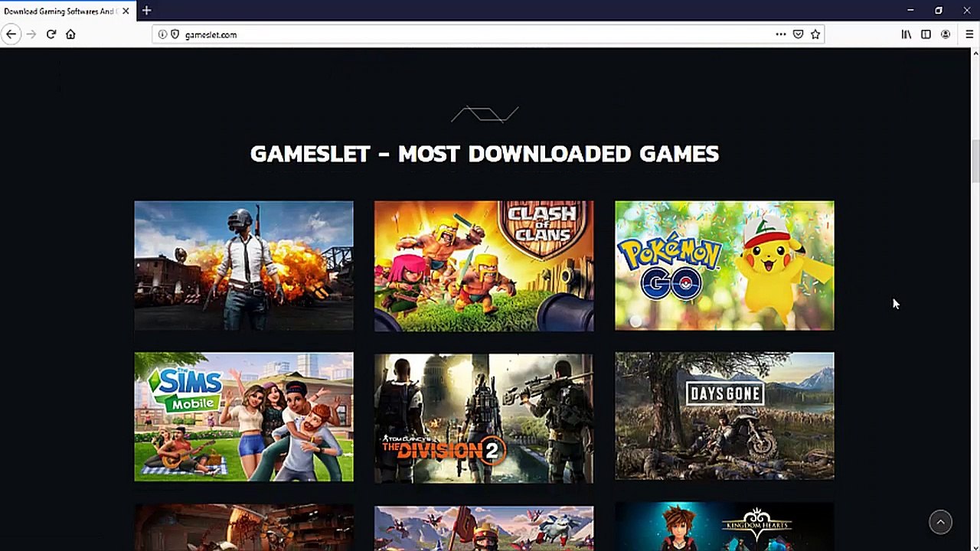Go back to the previous page
Screen dimensions: 980x551
click(11, 34)
